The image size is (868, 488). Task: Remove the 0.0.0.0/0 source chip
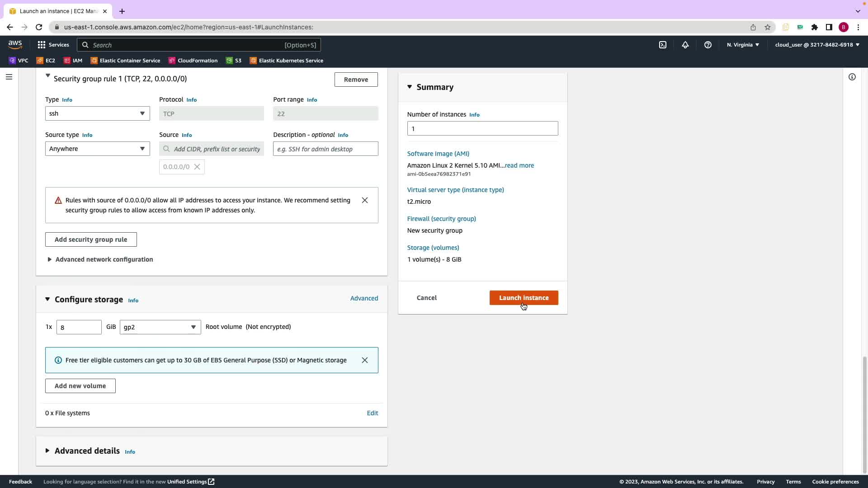click(x=197, y=167)
